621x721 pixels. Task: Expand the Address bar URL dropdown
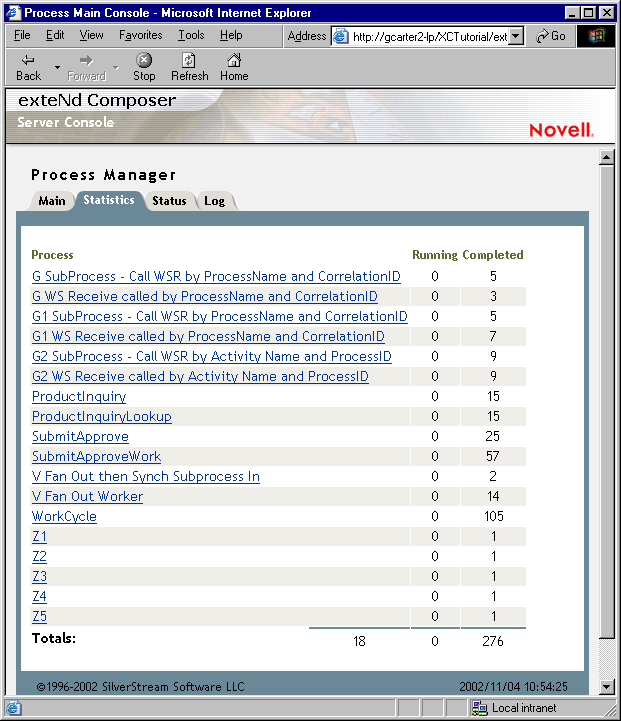click(517, 36)
